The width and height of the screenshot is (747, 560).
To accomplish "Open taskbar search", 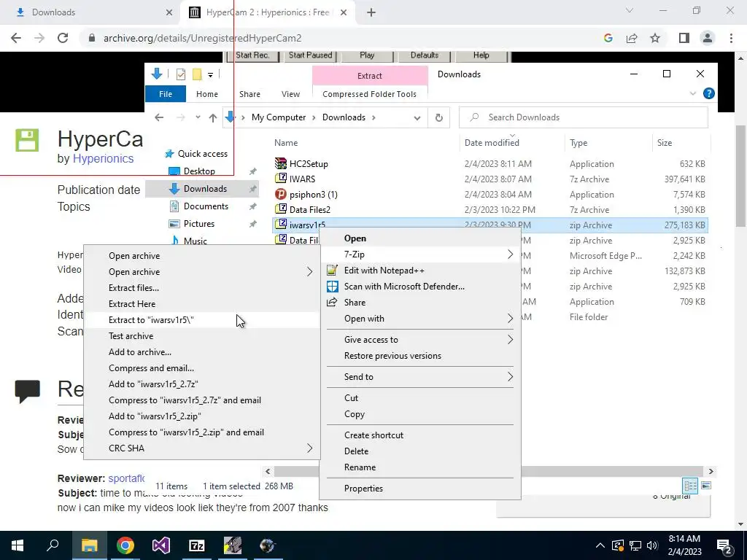I will (x=53, y=545).
